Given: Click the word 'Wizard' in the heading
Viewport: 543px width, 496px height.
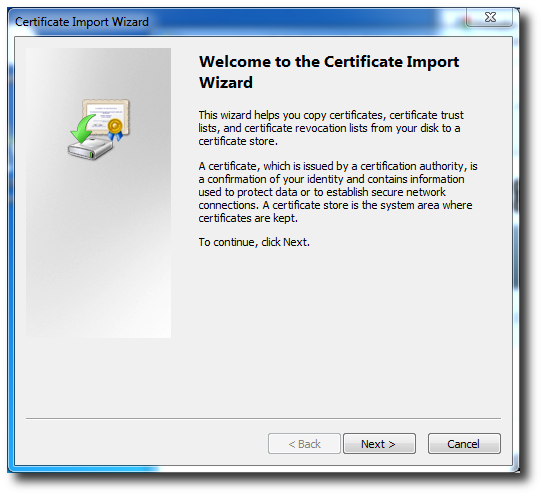Looking at the screenshot, I should (x=226, y=82).
